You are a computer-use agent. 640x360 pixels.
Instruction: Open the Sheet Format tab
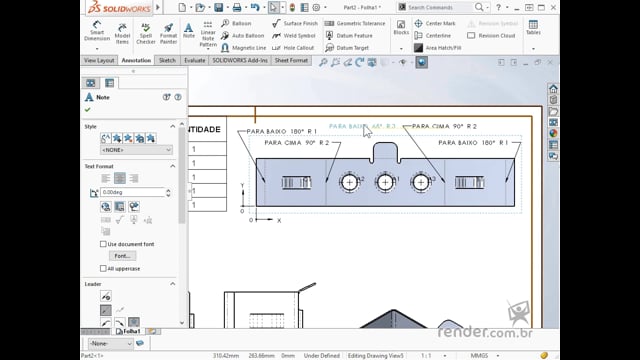point(291,60)
